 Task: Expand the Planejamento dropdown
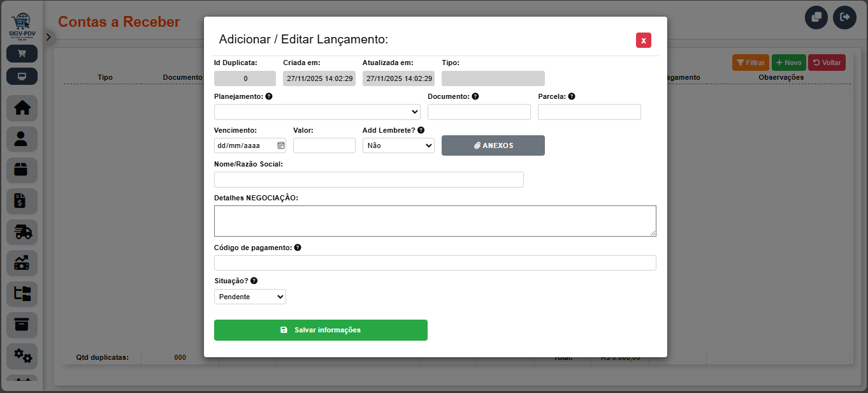tap(317, 112)
